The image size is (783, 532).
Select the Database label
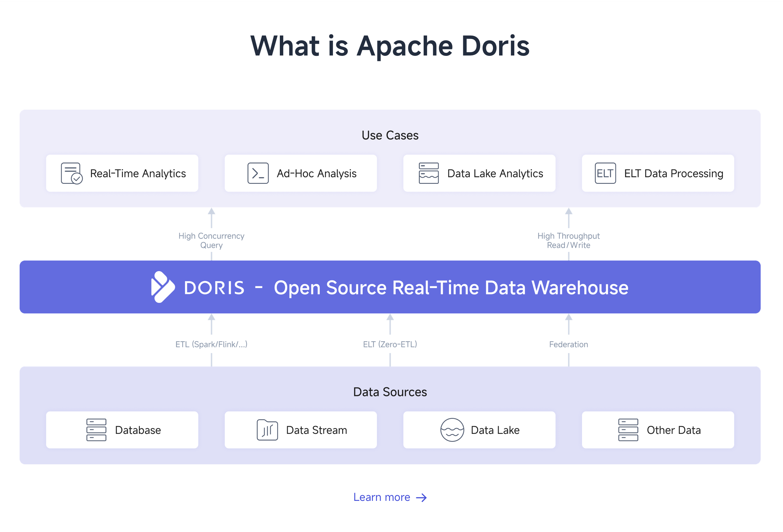(x=138, y=430)
